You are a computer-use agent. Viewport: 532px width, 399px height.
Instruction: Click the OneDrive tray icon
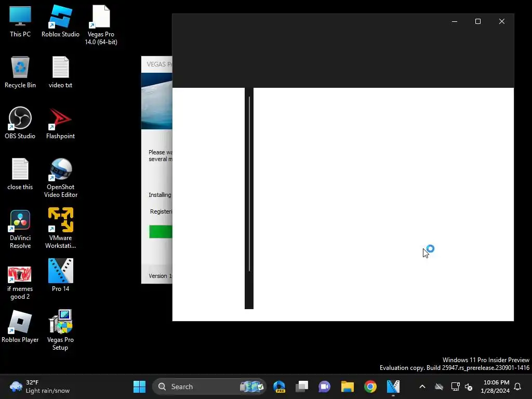439,387
